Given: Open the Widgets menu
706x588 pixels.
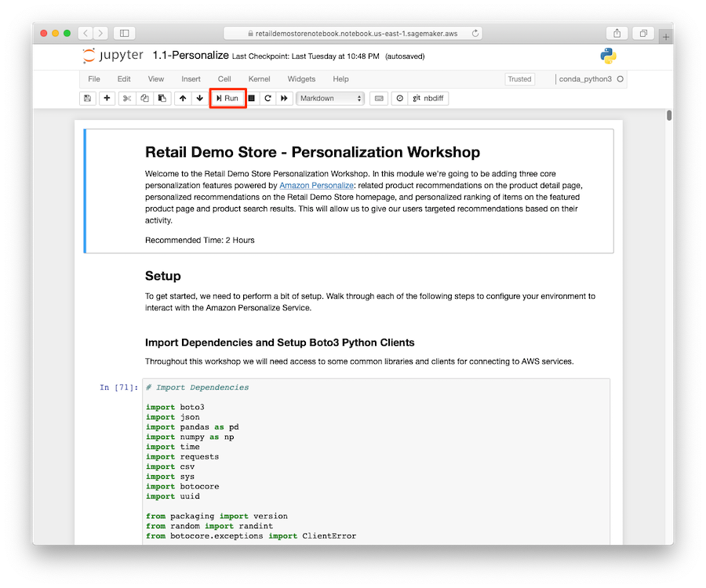Looking at the screenshot, I should pyautogui.click(x=301, y=78).
